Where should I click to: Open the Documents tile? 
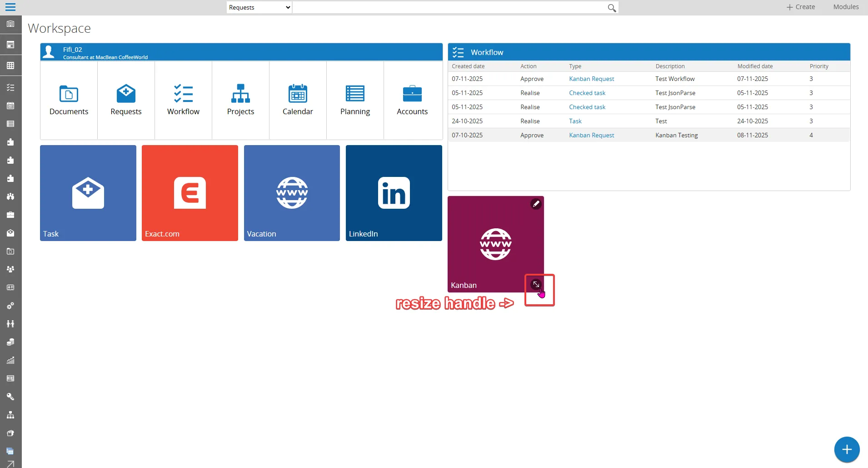(69, 100)
